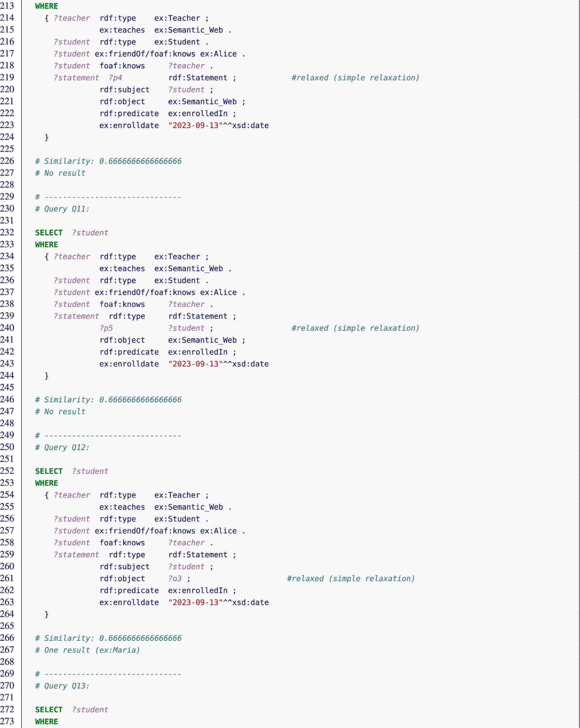580x728 pixels.
Task: Click ex:Semantic_Web on line 221
Action: [202, 102]
